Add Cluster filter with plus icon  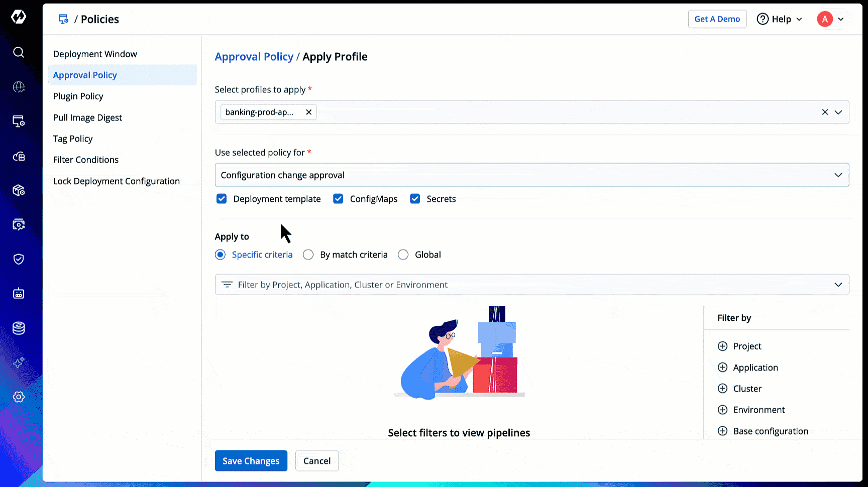722,389
